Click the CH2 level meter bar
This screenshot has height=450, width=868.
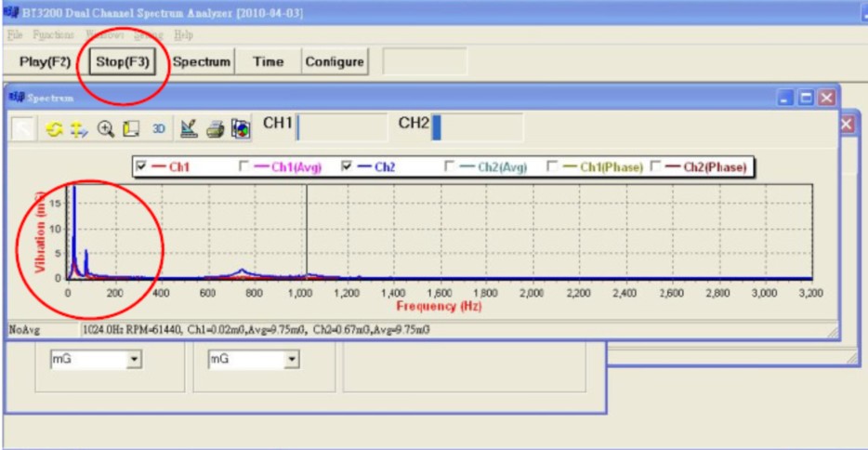pyautogui.click(x=477, y=127)
